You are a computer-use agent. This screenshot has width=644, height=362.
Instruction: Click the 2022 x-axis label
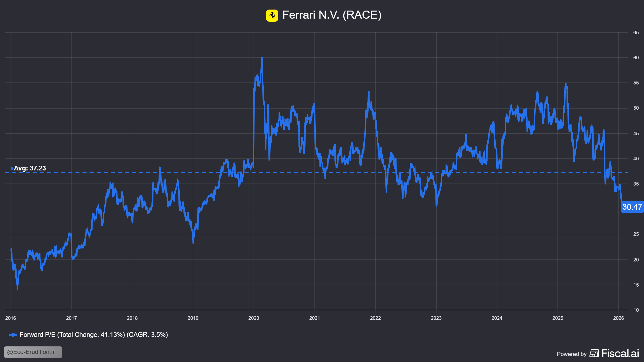click(x=375, y=318)
